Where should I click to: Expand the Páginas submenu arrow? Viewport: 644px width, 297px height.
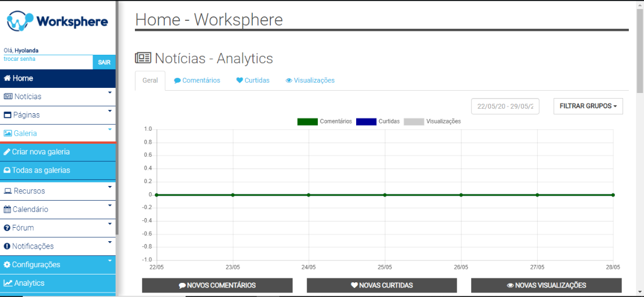click(x=109, y=111)
